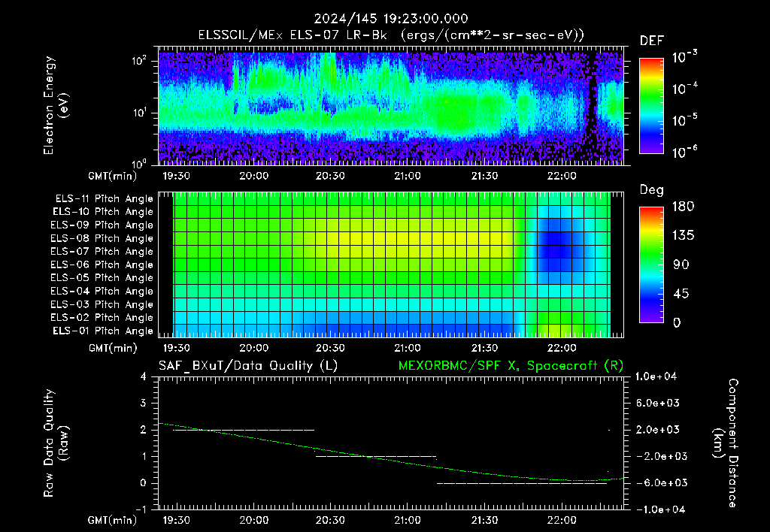Click the 22:00 time tick below pitch angle panel

click(x=562, y=348)
